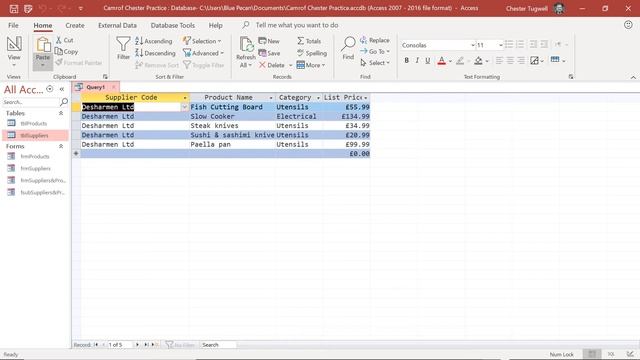This screenshot has width=640, height=360.
Task: Click Copy in the Clipboard group
Action: coord(66,51)
